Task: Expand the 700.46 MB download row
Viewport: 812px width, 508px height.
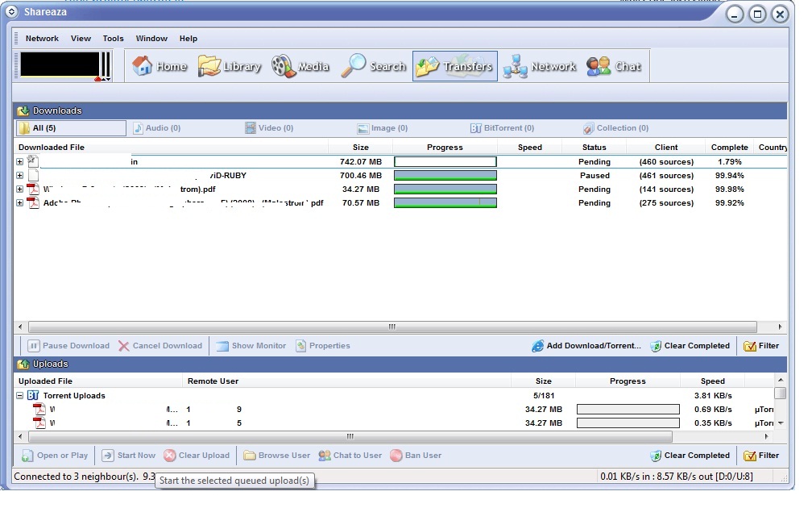Action: pos(19,175)
